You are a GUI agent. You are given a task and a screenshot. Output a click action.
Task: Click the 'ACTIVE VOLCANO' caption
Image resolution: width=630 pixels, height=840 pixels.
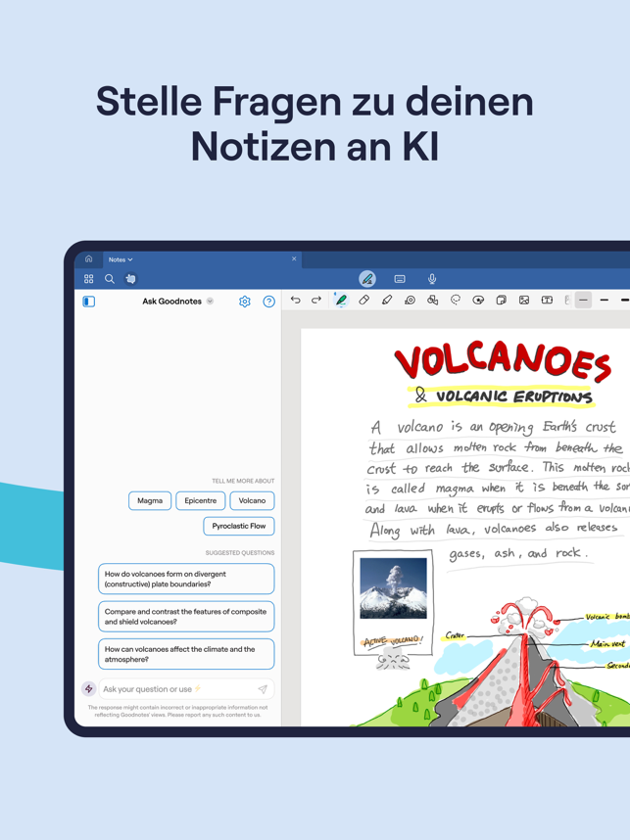pyautogui.click(x=393, y=641)
